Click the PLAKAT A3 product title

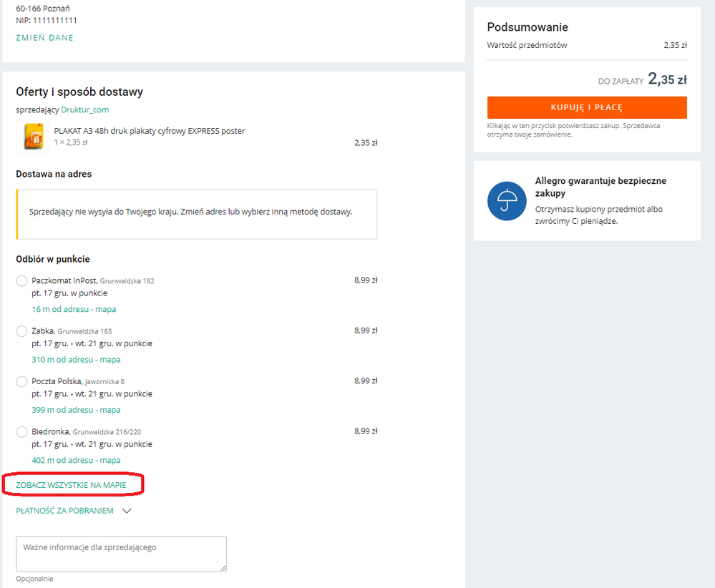149,131
